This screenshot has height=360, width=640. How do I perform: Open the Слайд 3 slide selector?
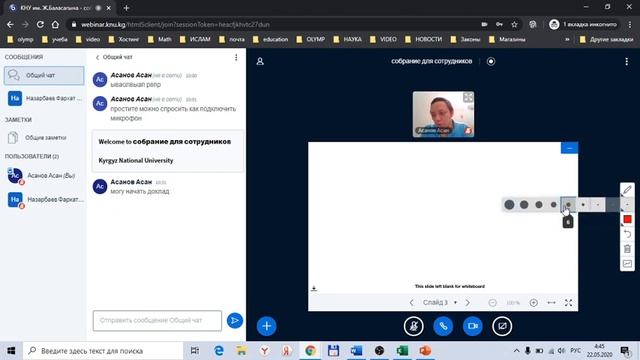tap(440, 302)
